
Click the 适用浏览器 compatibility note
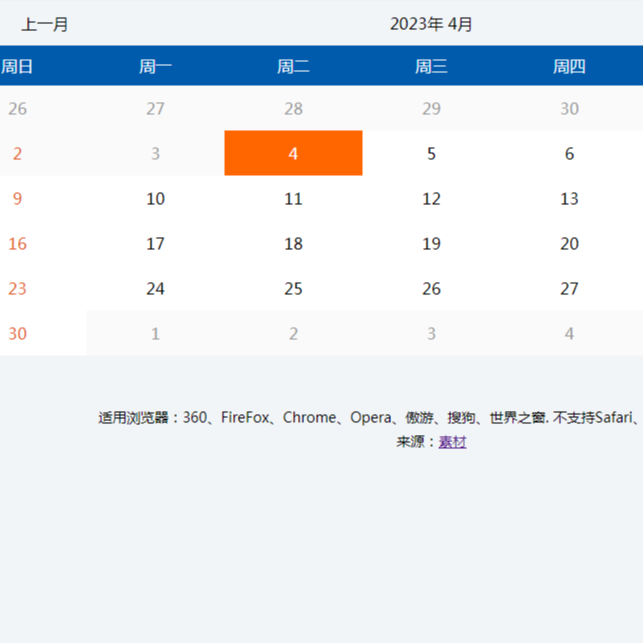coord(369,417)
